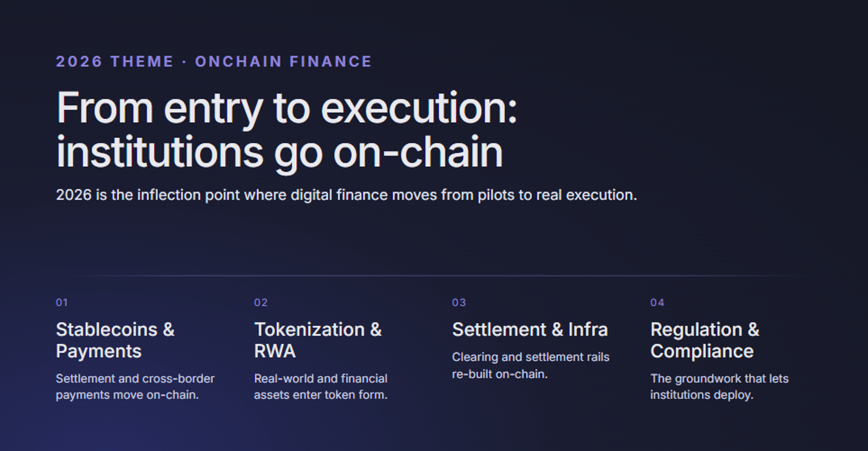Click the number 01 marker

[62, 302]
